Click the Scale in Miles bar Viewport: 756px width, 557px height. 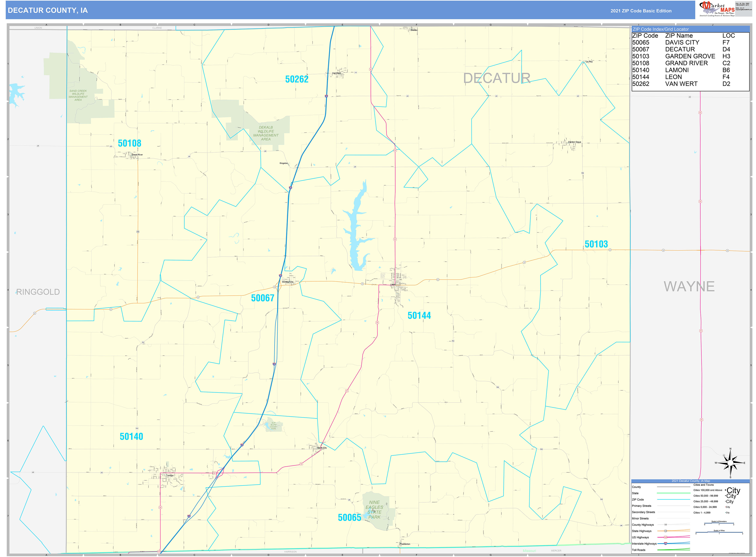click(719, 532)
